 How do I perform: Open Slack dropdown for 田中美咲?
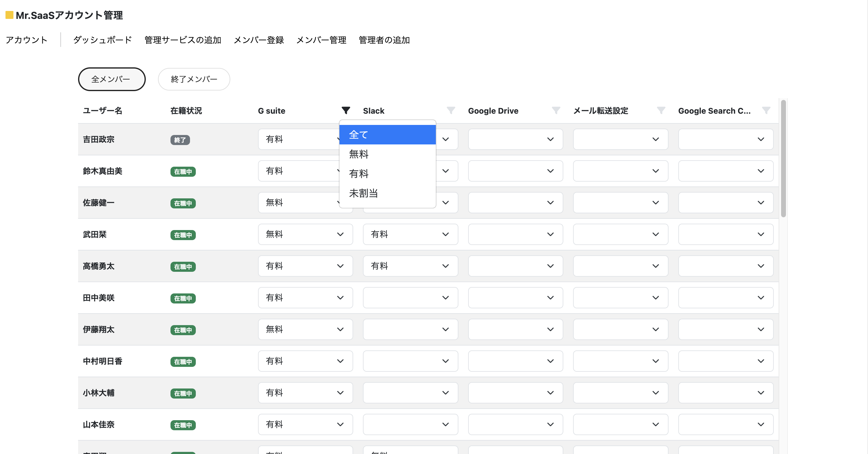(411, 297)
